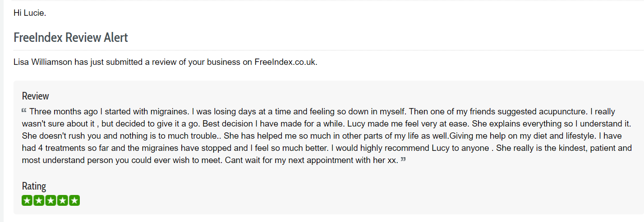This screenshot has width=644, height=222.
Task: Click the FreeIndex Review Alert heading
Action: click(71, 37)
